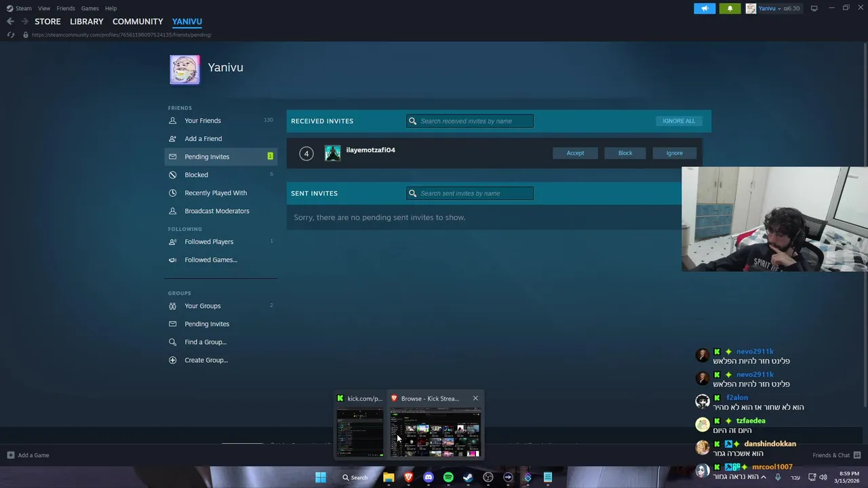Open the green notifications bell
Viewport: 868px width, 488px height.
(x=730, y=8)
